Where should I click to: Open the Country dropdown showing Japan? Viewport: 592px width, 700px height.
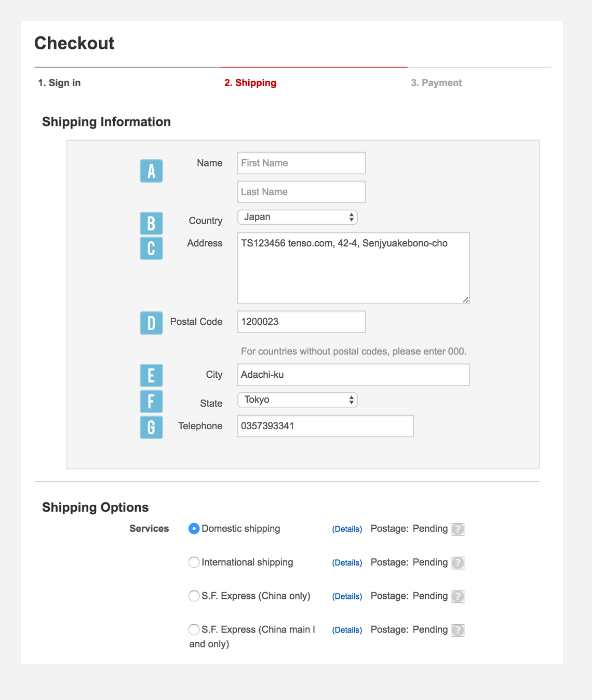point(297,217)
